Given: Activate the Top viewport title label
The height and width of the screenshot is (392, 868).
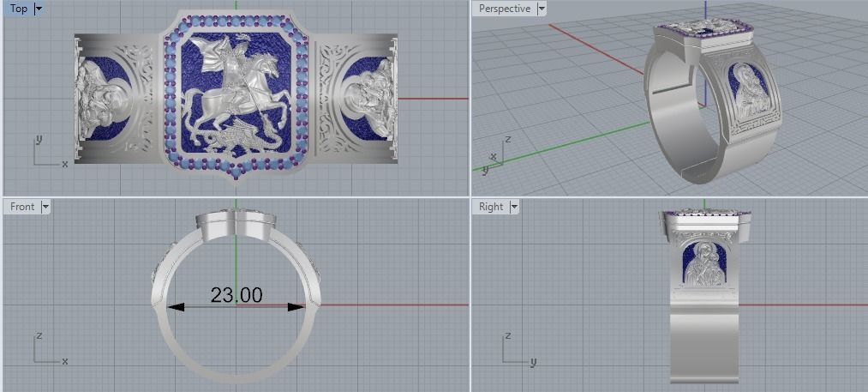Looking at the screenshot, I should (x=19, y=9).
